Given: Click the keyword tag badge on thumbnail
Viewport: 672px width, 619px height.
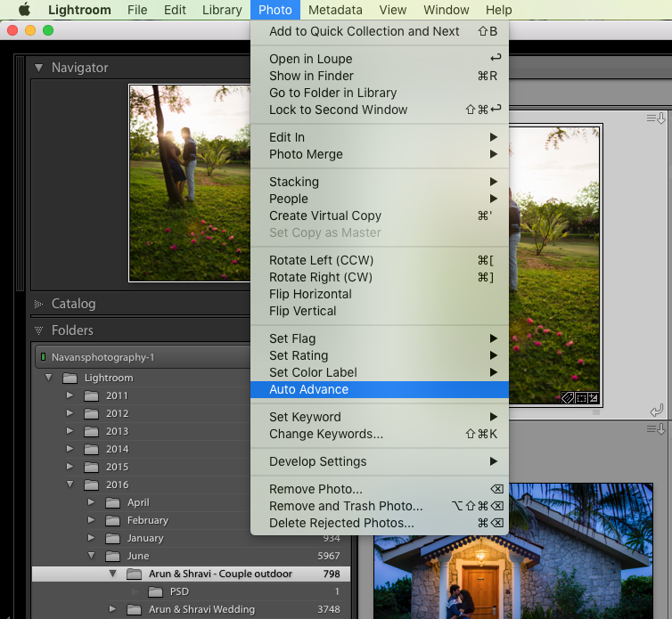Looking at the screenshot, I should (x=568, y=398).
